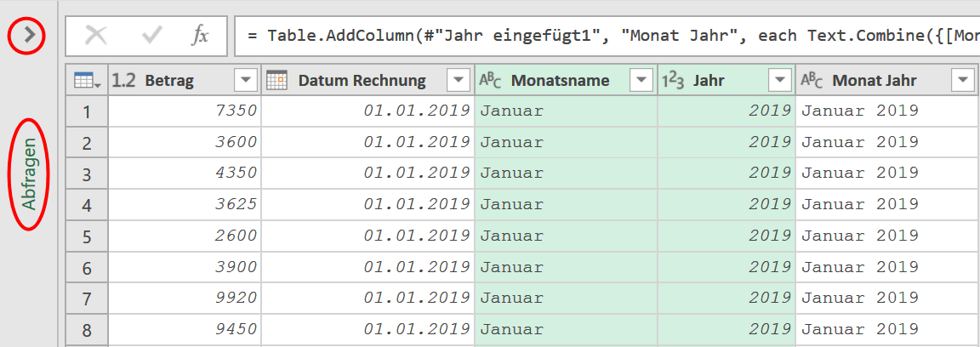
Task: Open Jahr column filter dropdown
Action: click(x=779, y=80)
